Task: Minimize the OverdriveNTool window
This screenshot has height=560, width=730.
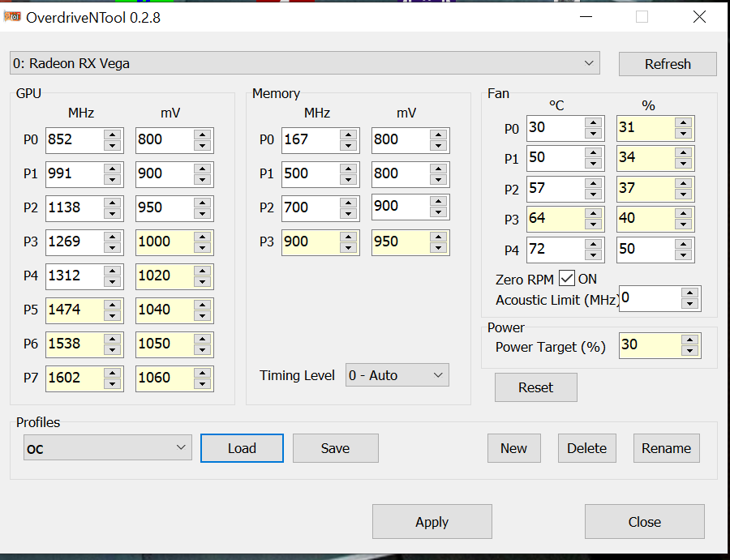Action: pos(586,17)
